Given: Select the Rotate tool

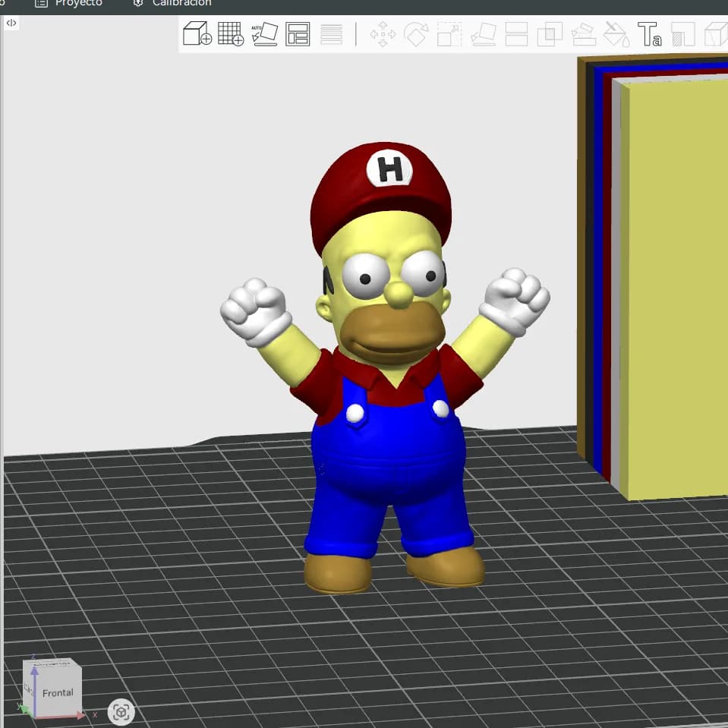Looking at the screenshot, I should (416, 34).
